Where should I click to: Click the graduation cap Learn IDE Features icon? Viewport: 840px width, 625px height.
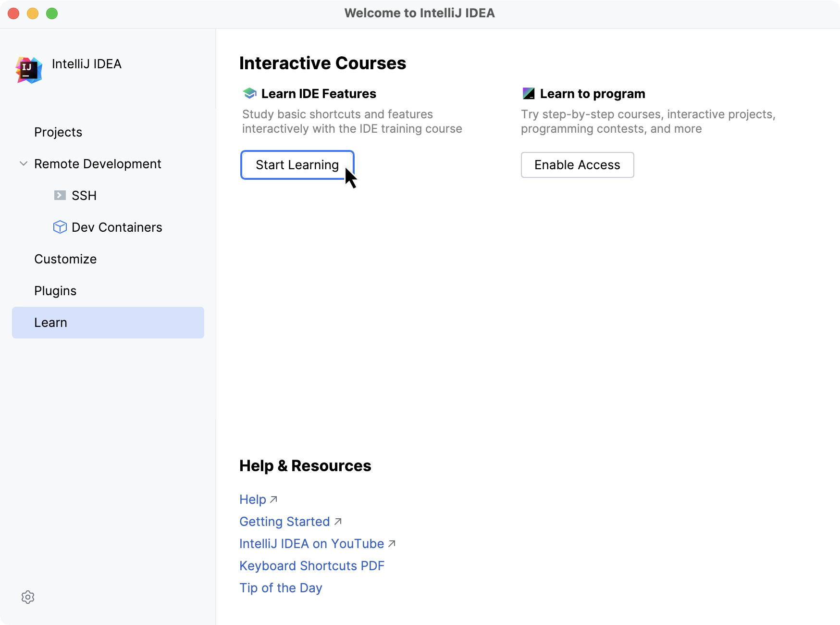click(249, 93)
